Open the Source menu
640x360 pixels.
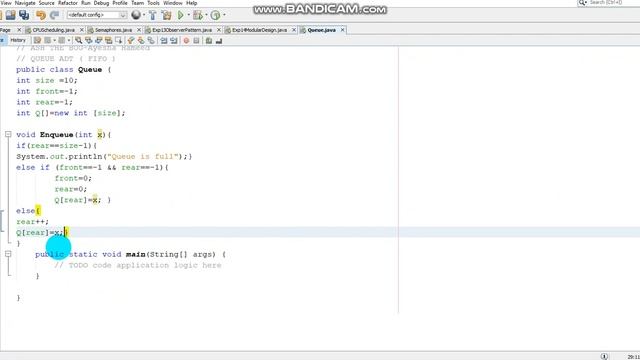tap(47, 3)
